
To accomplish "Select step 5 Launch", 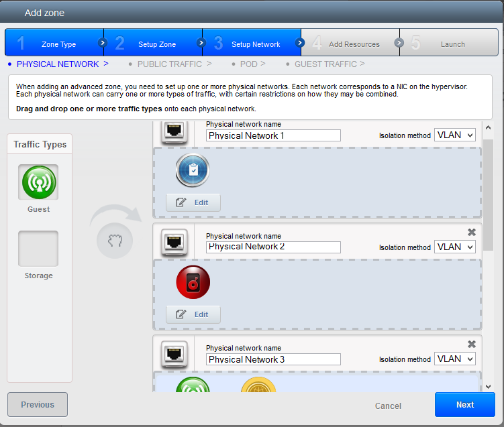I will click(449, 42).
